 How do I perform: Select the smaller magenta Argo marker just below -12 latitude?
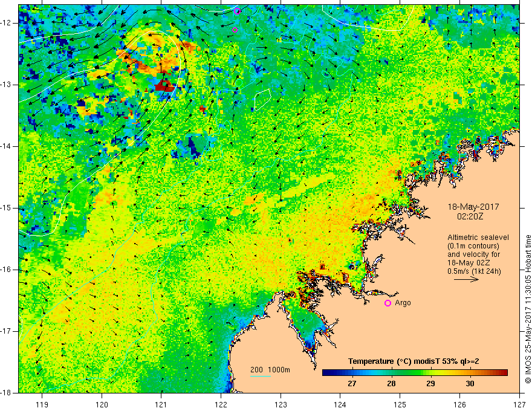tap(235, 30)
